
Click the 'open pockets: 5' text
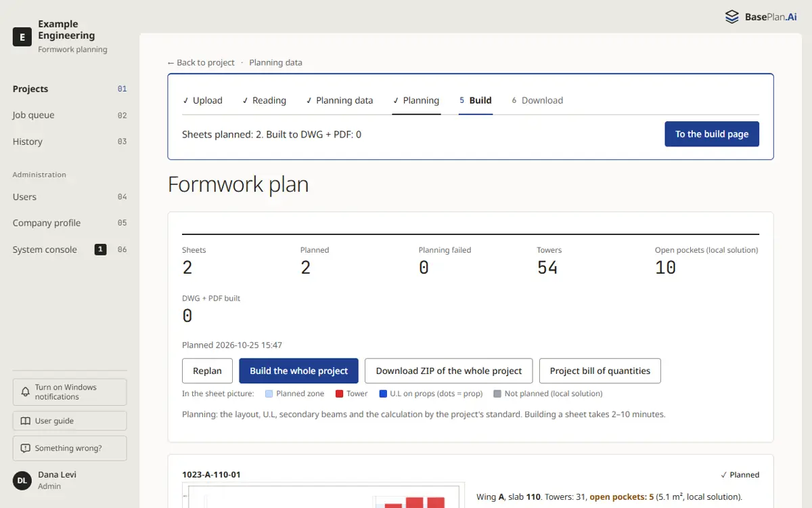[x=622, y=496]
